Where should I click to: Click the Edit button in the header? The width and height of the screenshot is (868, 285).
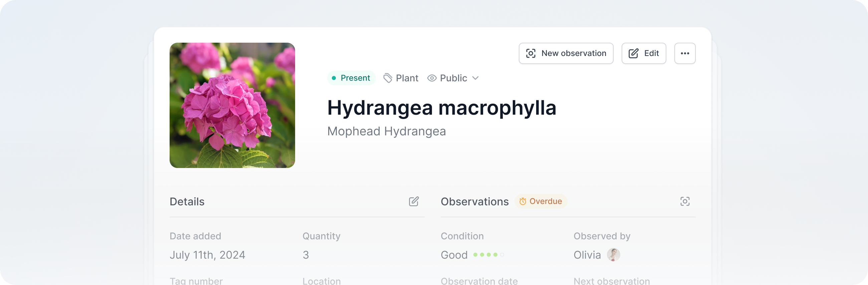point(644,53)
